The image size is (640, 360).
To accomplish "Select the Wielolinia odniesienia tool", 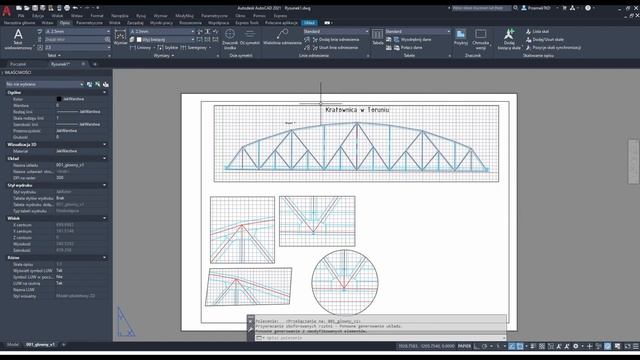I will (x=282, y=37).
